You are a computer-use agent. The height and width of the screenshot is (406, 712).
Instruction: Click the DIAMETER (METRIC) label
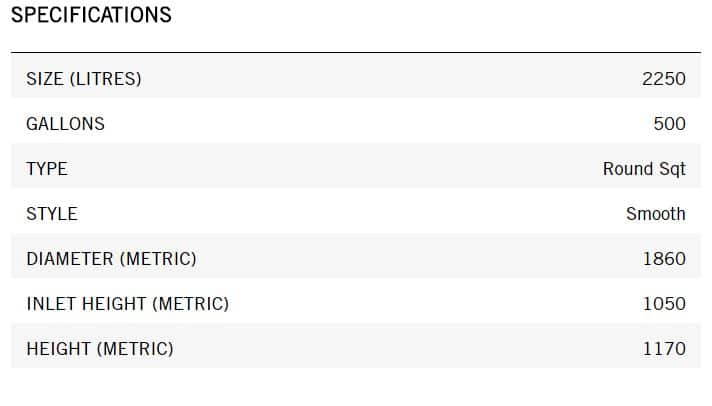[x=111, y=259]
